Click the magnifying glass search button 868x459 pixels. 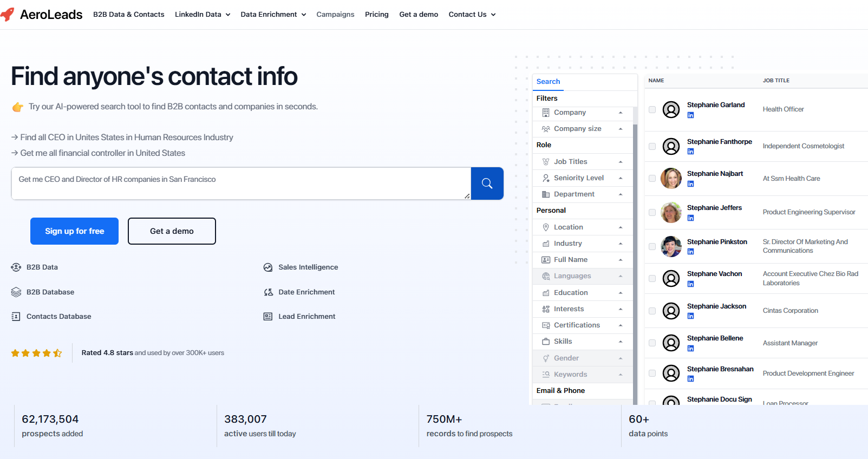click(487, 183)
